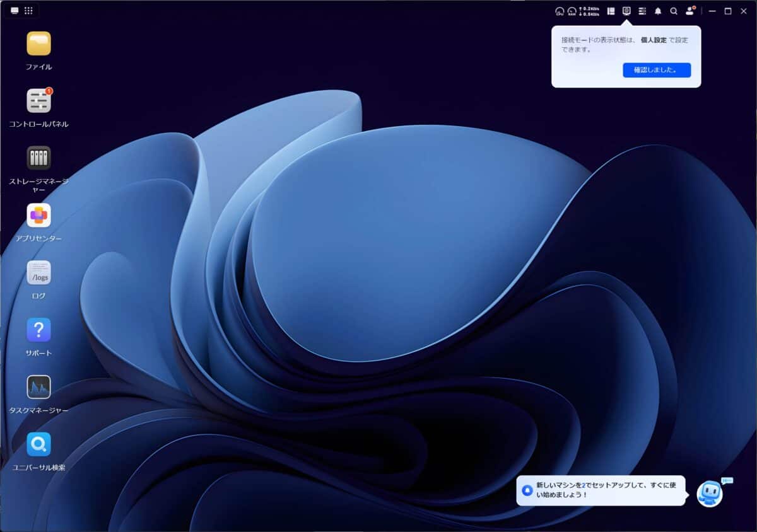Screen dimensions: 757x532
Task: Click the blue robot assistant mascot
Action: pos(710,492)
